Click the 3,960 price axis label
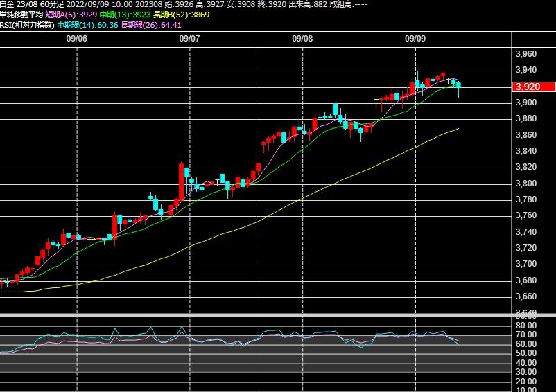The image size is (556, 392). pos(526,54)
